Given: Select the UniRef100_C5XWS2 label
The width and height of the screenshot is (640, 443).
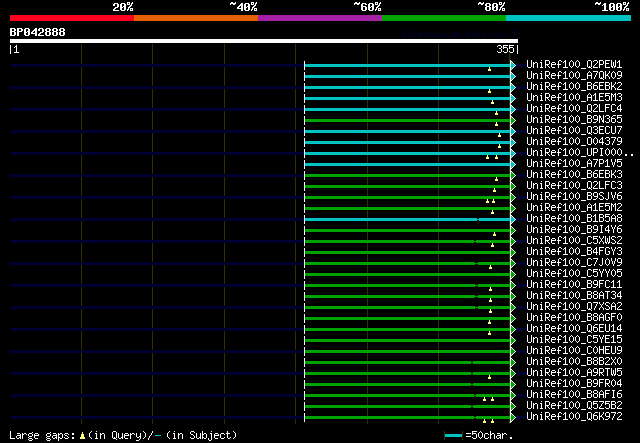Looking at the screenshot, I should (574, 241).
